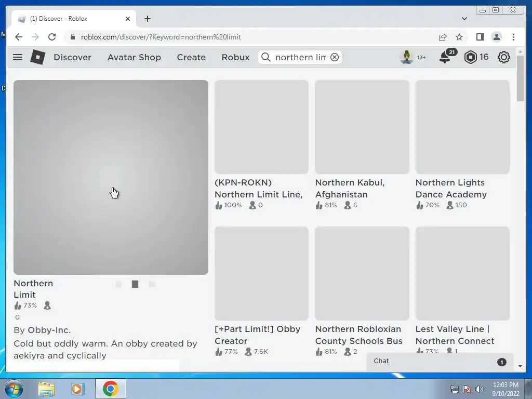Bookmark this page with the star
The height and width of the screenshot is (399, 532).
(x=459, y=37)
